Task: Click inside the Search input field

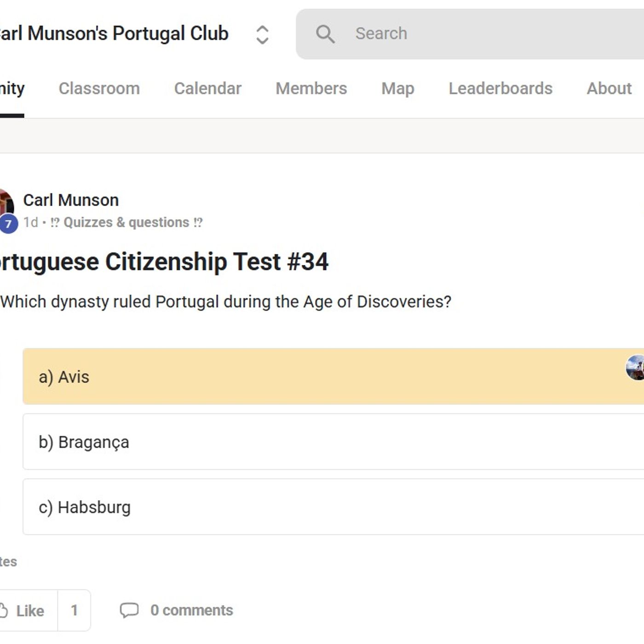Action: (414, 33)
